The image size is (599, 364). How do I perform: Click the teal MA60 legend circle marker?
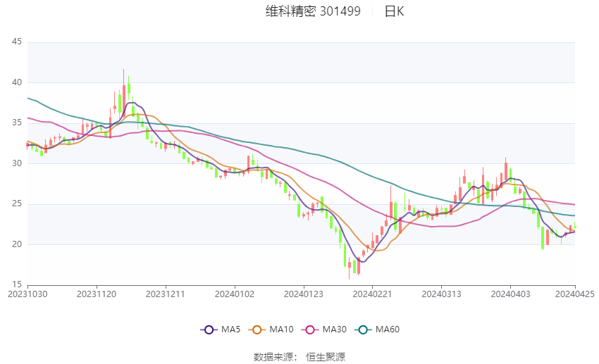pyautogui.click(x=362, y=330)
